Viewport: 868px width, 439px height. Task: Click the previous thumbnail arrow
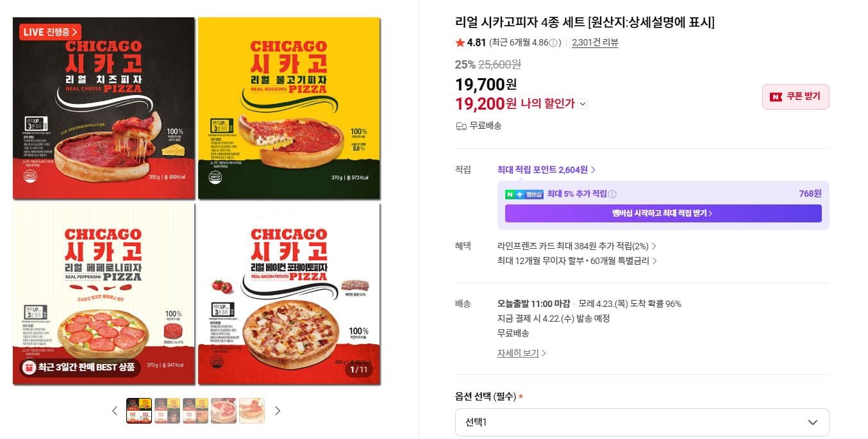(x=115, y=411)
